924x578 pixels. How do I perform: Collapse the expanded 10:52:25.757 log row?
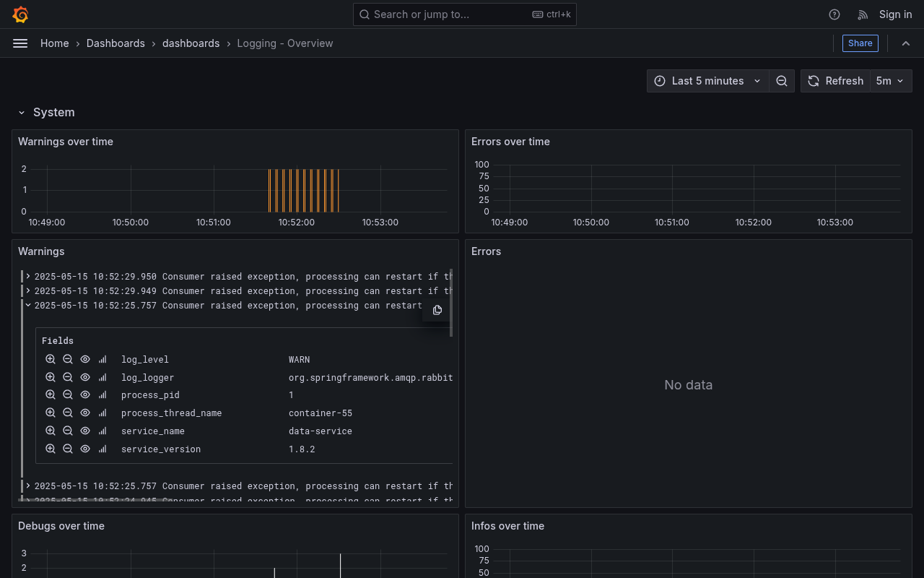click(x=28, y=306)
